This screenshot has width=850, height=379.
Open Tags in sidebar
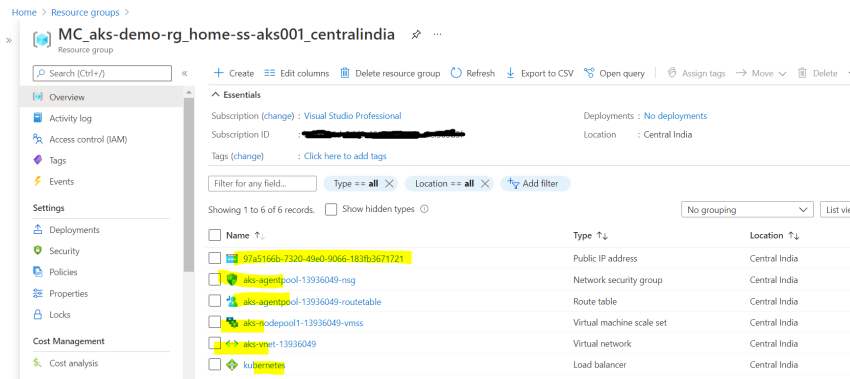[57, 160]
